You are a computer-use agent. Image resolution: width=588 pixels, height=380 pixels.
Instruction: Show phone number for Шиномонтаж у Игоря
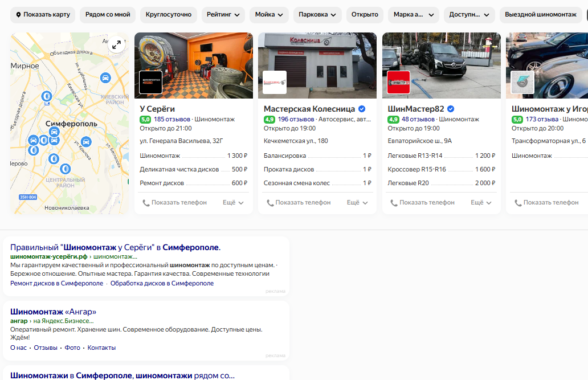pyautogui.click(x=546, y=203)
